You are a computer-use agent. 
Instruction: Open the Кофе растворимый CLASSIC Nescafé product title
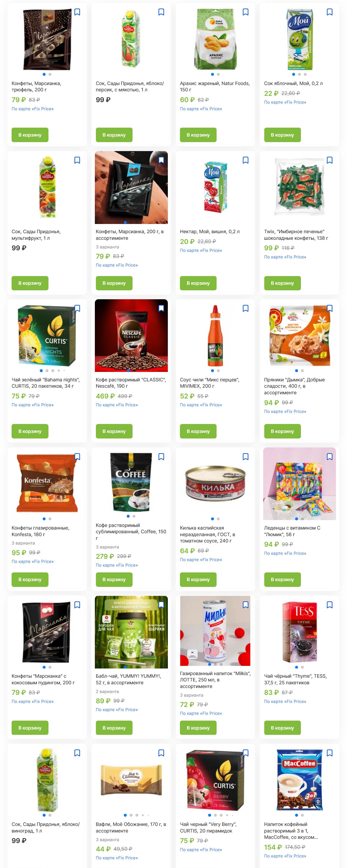131,383
